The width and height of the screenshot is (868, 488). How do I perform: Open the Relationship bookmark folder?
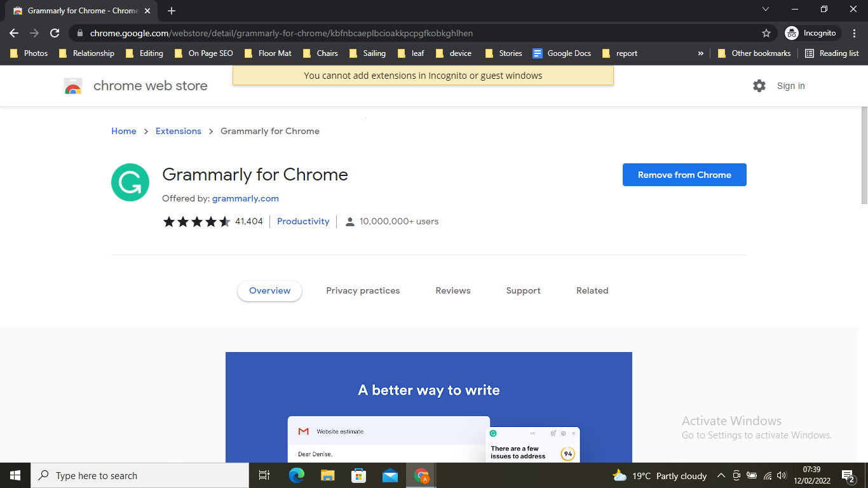86,53
